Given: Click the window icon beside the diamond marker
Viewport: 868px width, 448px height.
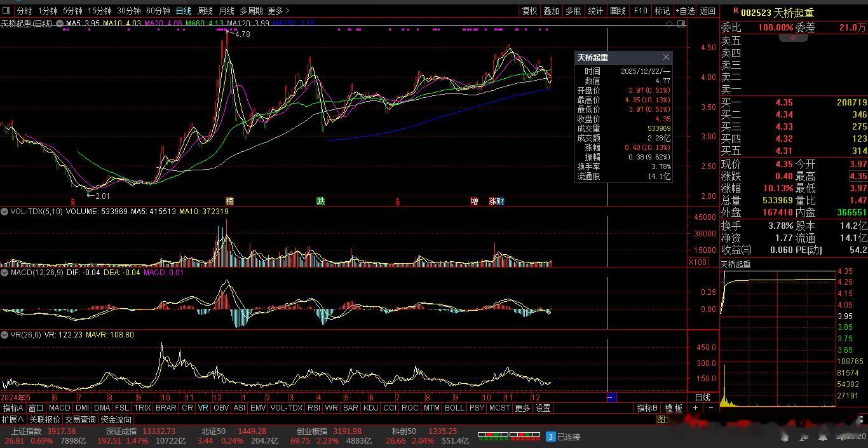Looking at the screenshot, I should point(681,24).
